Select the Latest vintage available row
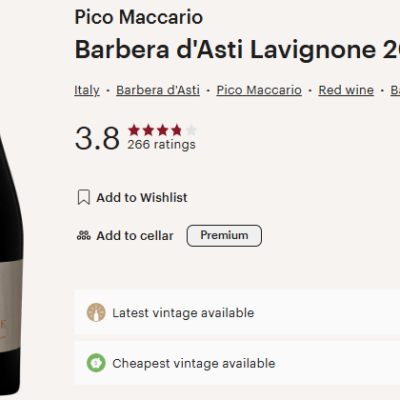Image resolution: width=400 pixels, height=400 pixels. pos(237,312)
